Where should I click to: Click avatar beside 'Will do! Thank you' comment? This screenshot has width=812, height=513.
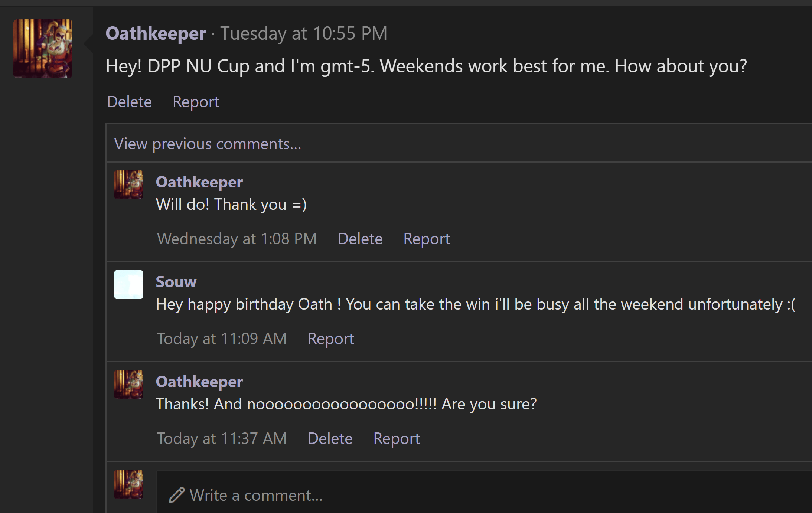click(x=128, y=184)
